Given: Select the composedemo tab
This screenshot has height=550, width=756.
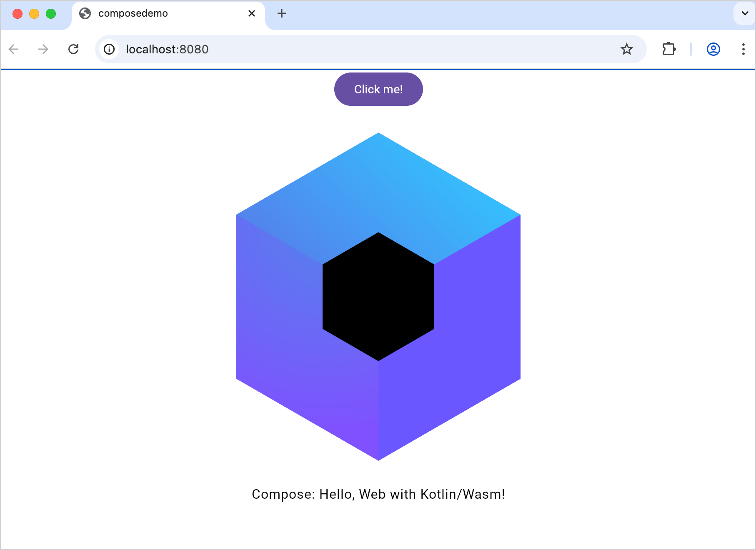Looking at the screenshot, I should (168, 15).
